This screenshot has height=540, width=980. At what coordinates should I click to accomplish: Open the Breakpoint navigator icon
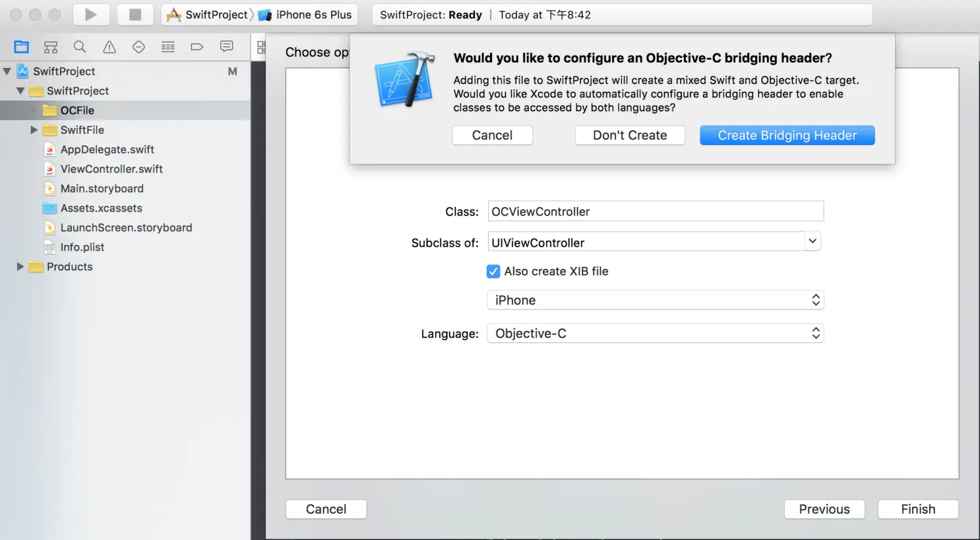tap(197, 47)
